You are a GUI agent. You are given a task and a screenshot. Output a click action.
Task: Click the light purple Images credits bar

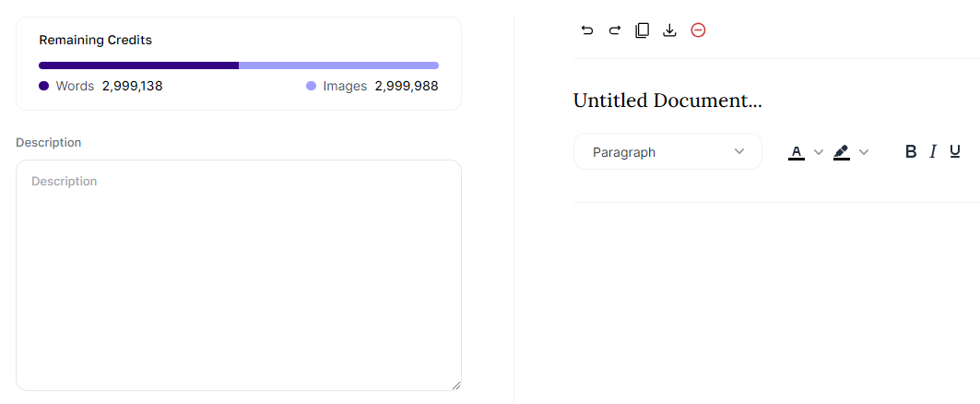coord(338,65)
